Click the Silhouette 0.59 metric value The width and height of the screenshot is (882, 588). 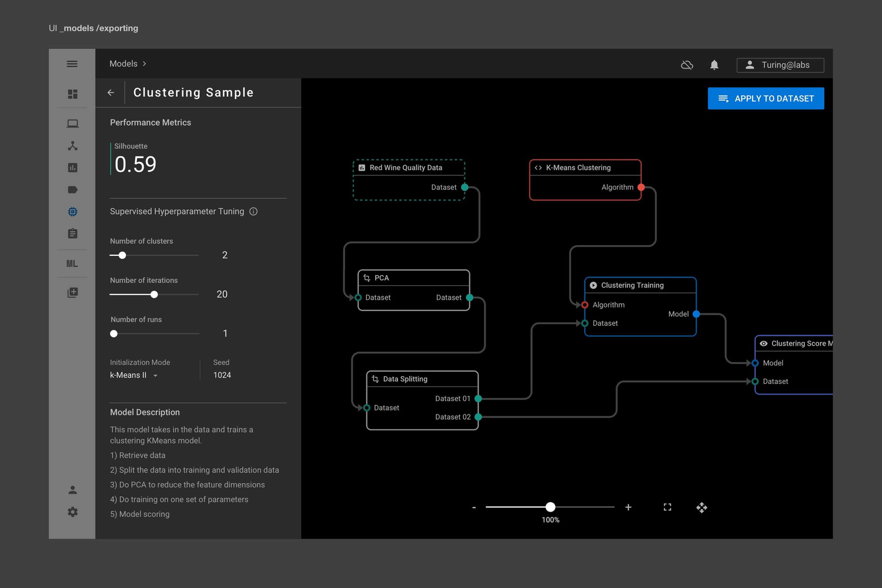pyautogui.click(x=135, y=165)
